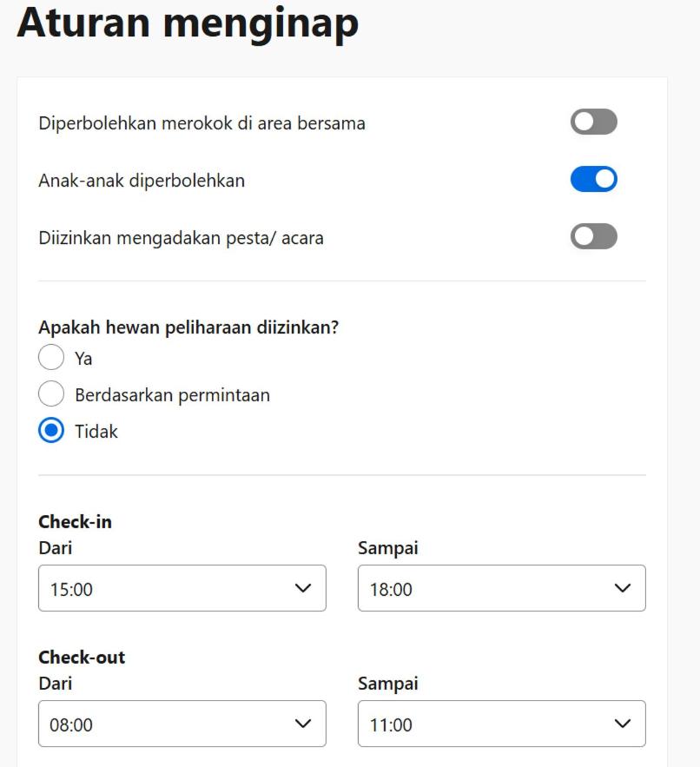Choose the Berdasarkan permintaan radio button

click(x=51, y=394)
